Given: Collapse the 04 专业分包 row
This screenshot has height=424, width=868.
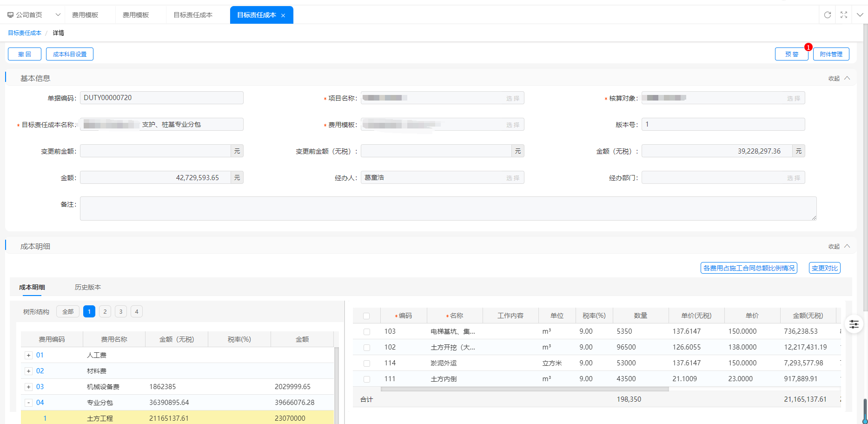Looking at the screenshot, I should coord(28,403).
